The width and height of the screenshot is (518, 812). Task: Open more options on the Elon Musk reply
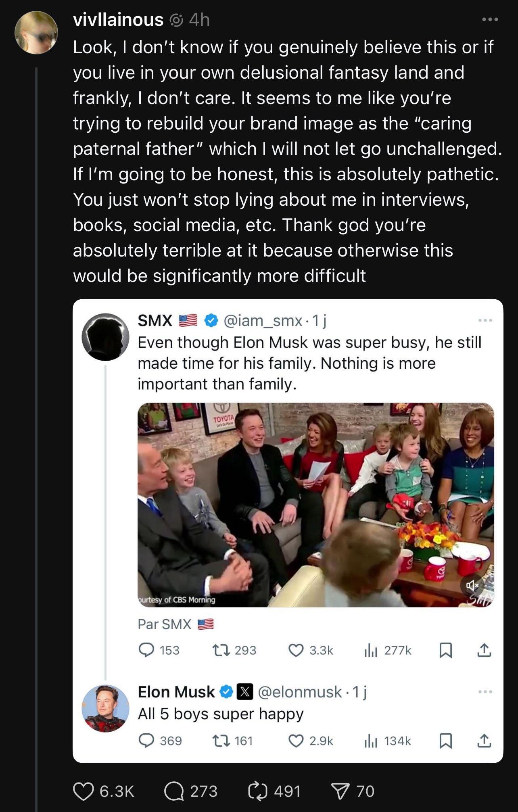[x=485, y=692]
